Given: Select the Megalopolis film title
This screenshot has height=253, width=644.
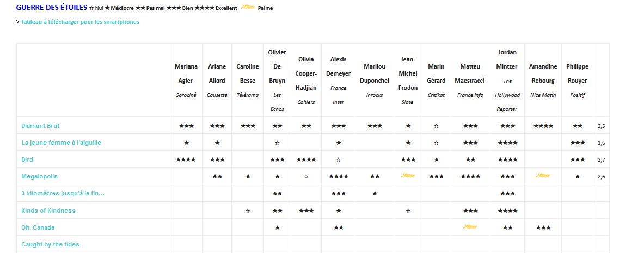Looking at the screenshot, I should (39, 176).
